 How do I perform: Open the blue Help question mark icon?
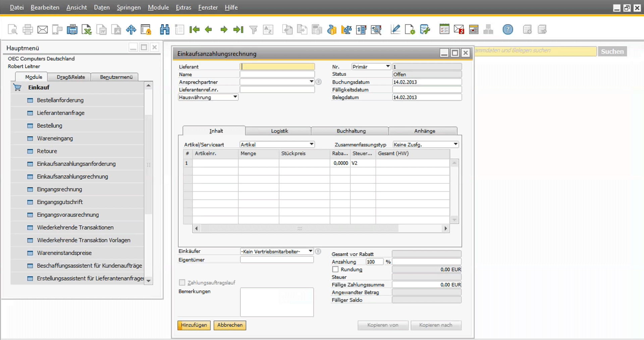[x=507, y=30]
